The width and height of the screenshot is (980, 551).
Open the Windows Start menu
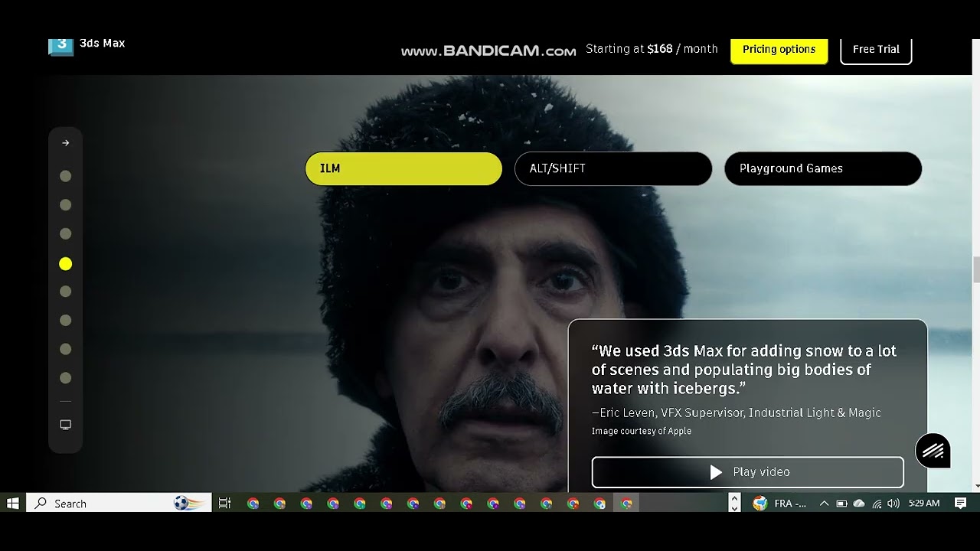pyautogui.click(x=13, y=504)
